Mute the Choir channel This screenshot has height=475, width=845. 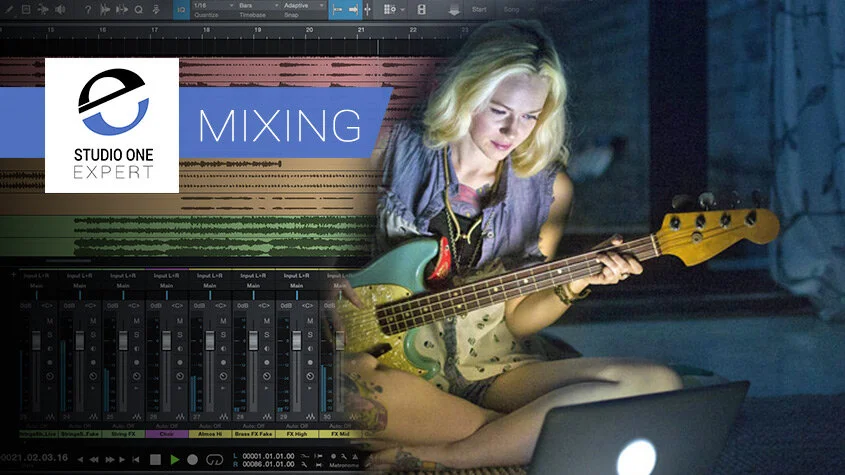pos(180,321)
